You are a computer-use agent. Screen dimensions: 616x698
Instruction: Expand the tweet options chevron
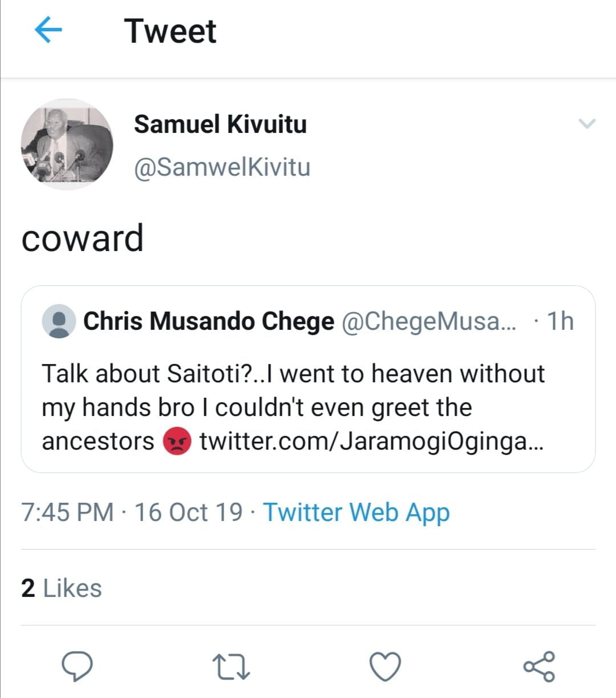[586, 123]
